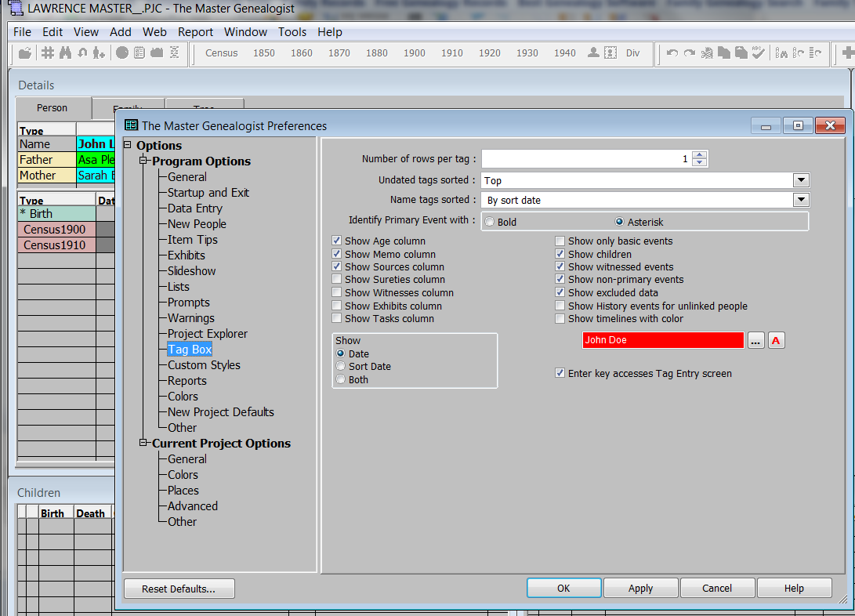Click the Help button in the dialog

click(794, 589)
